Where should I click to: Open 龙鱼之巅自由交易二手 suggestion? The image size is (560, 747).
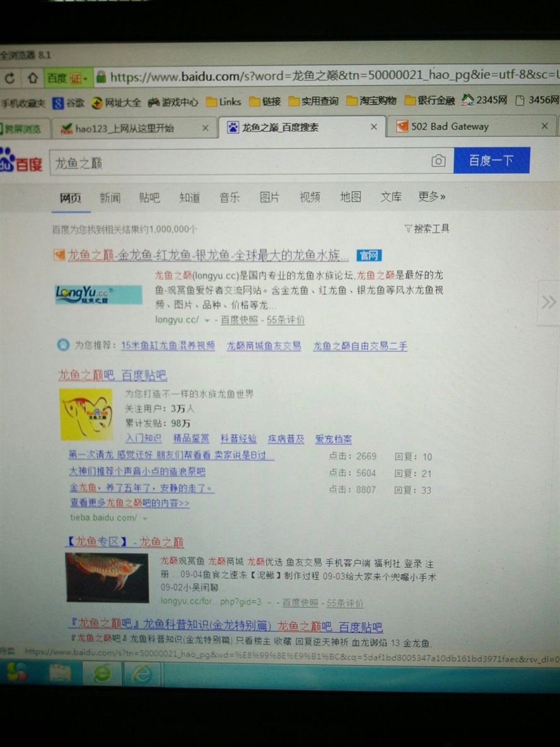tap(360, 346)
